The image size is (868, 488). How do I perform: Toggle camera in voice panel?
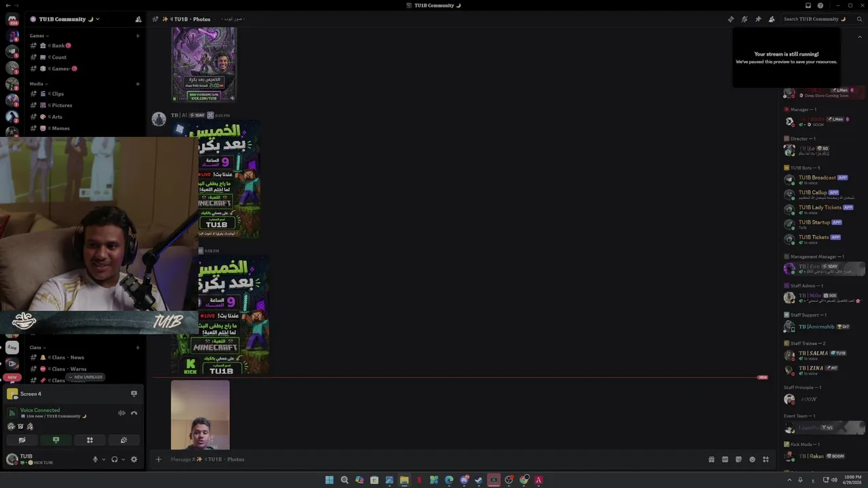click(x=22, y=440)
